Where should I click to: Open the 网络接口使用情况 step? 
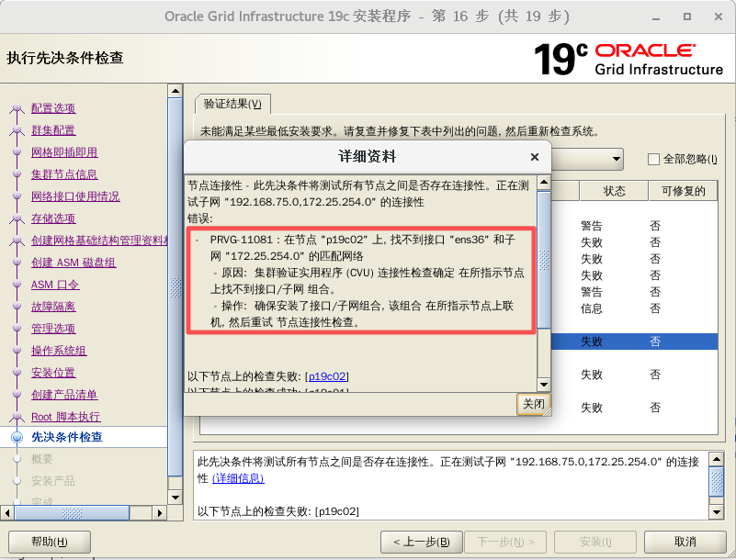coord(75,196)
